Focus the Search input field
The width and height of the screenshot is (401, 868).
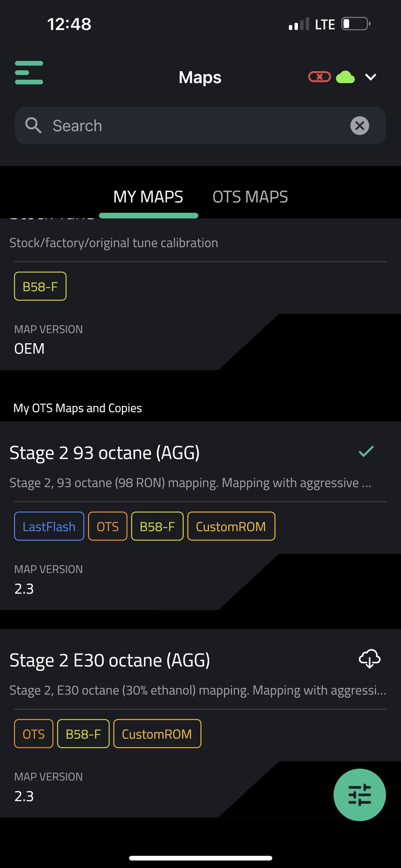[x=195, y=126]
